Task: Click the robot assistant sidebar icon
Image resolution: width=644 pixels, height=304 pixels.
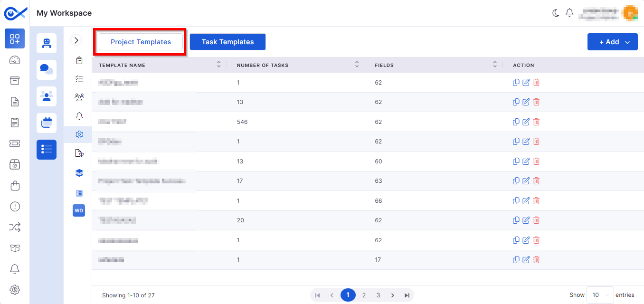Action: (x=47, y=43)
